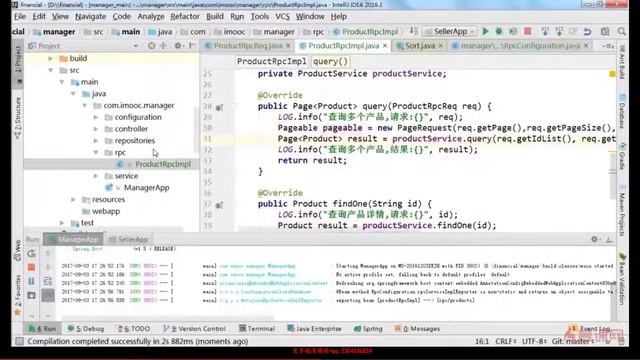The width and height of the screenshot is (640, 360).
Task: Collapse the rpc package
Action: point(96,153)
